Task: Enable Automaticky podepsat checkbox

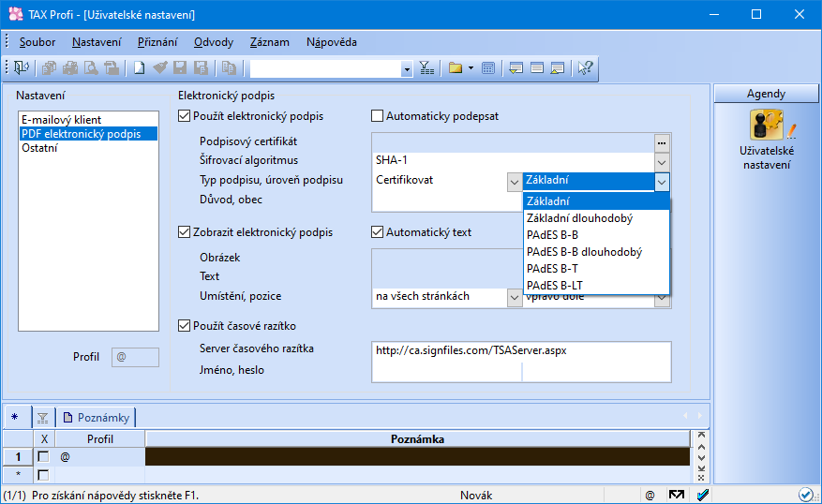Action: click(x=377, y=116)
